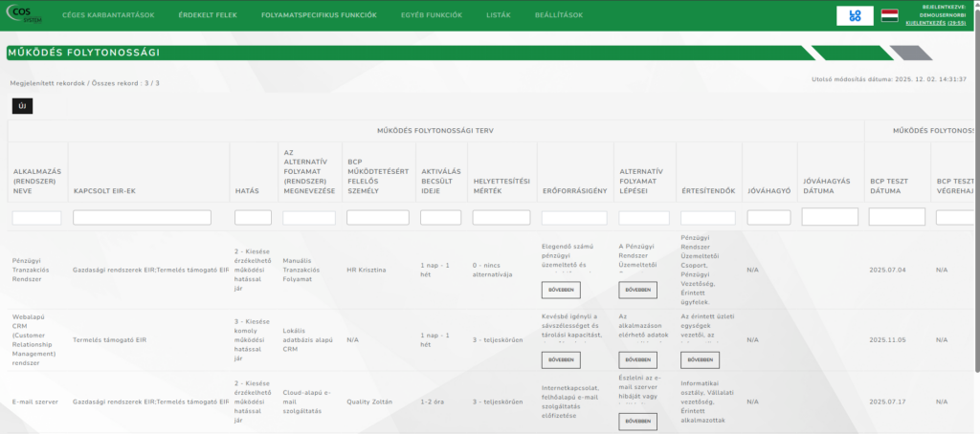This screenshot has height=434, width=980.
Task: Focus the Jóváhagyás dátuma filter field
Action: 830,217
